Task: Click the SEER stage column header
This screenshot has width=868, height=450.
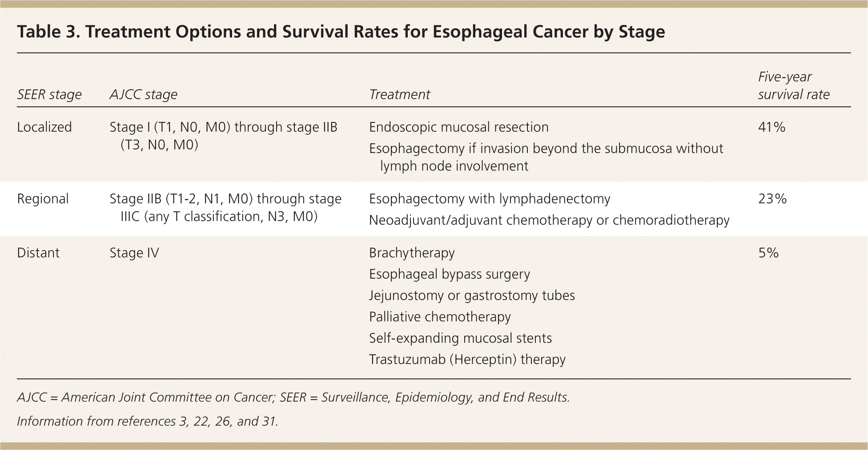Action: tap(49, 94)
